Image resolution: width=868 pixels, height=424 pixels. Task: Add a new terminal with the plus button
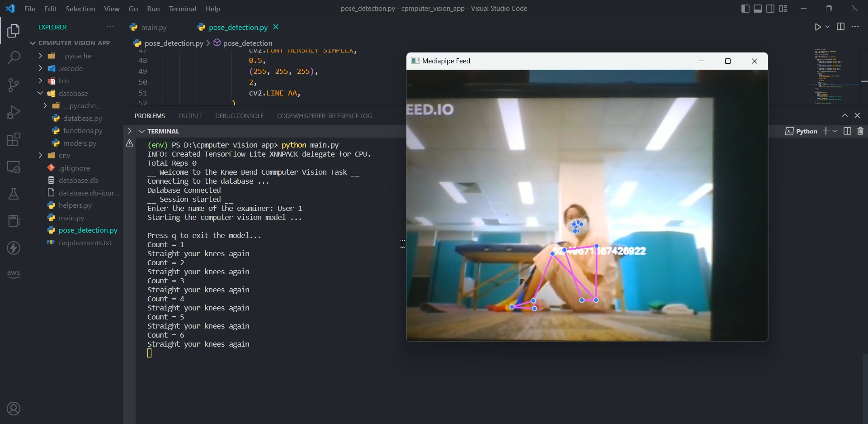point(826,131)
